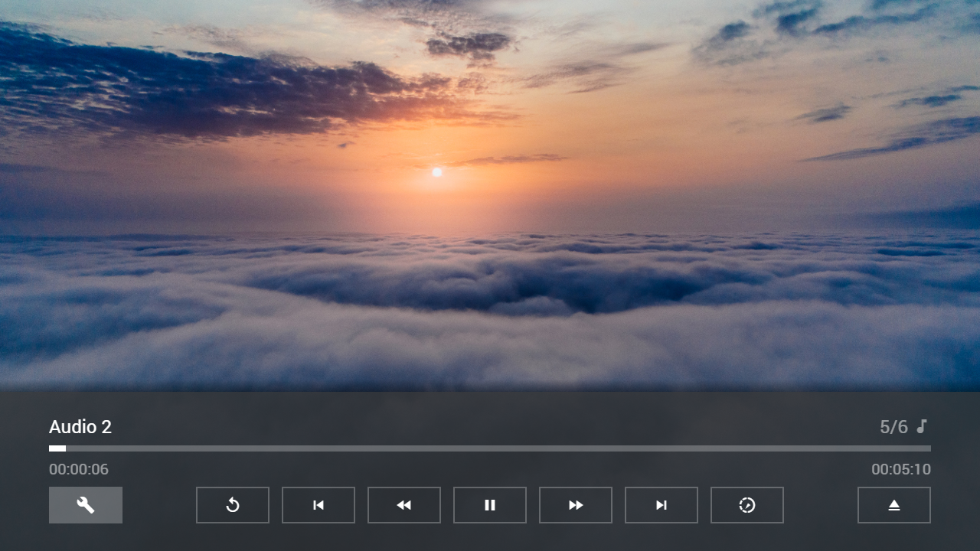Viewport: 980px width, 551px height.
Task: Open the wrench settings button
Action: coord(86,505)
